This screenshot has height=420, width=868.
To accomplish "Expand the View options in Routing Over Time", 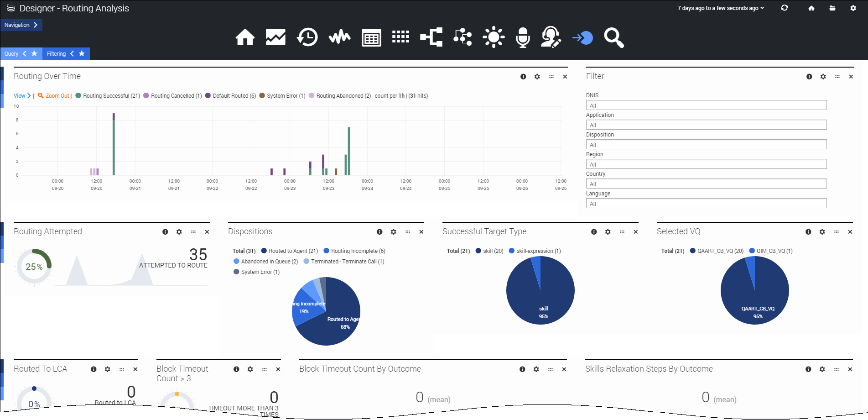I will point(22,96).
